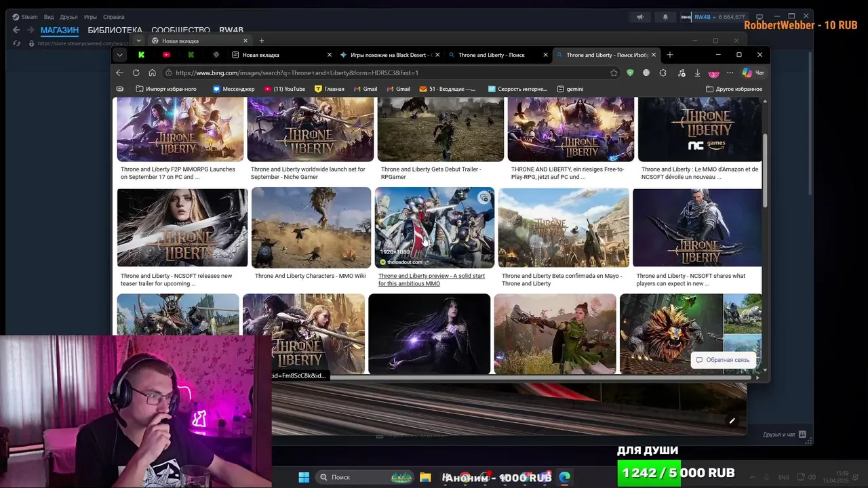The height and width of the screenshot is (488, 868).
Task: Open 'Throne and Liberty F2P MMORPG Launches' text
Action: coord(178,173)
